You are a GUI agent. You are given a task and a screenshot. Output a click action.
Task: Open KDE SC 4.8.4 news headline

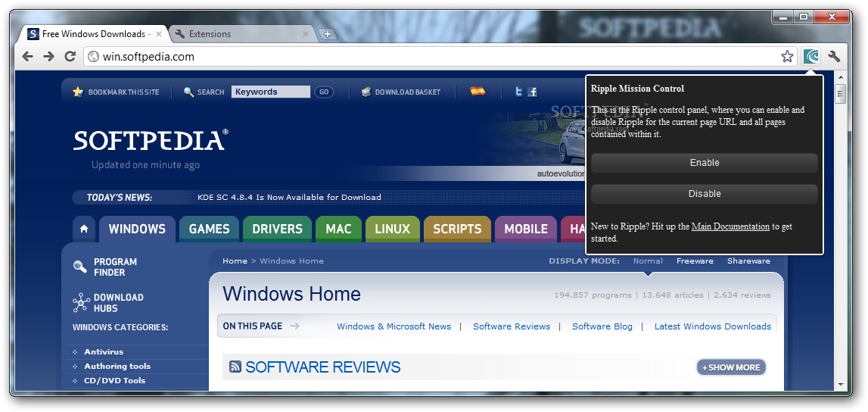point(289,197)
